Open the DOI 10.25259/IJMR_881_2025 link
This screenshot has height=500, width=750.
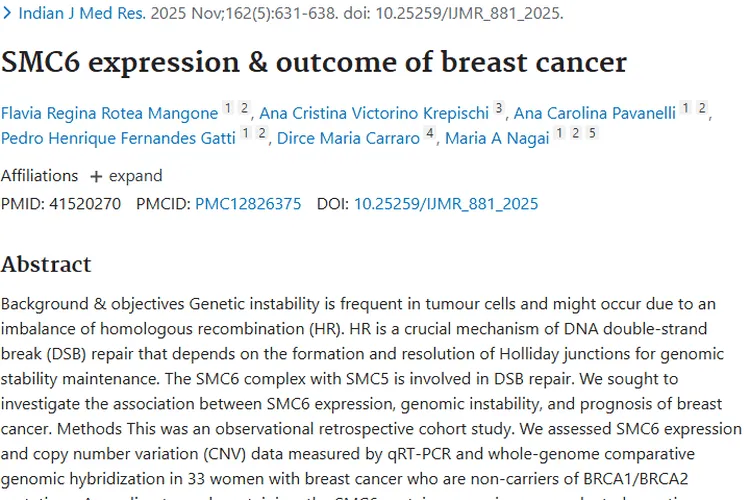point(446,204)
